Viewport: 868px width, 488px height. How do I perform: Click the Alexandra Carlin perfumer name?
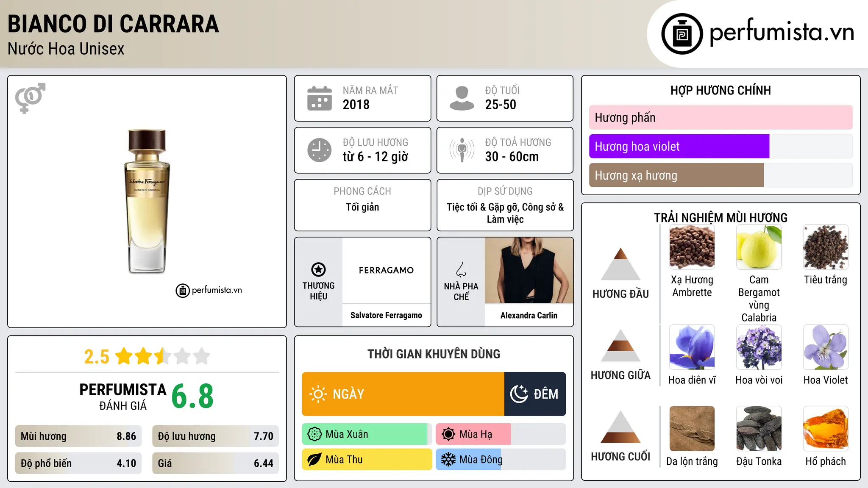pos(529,315)
